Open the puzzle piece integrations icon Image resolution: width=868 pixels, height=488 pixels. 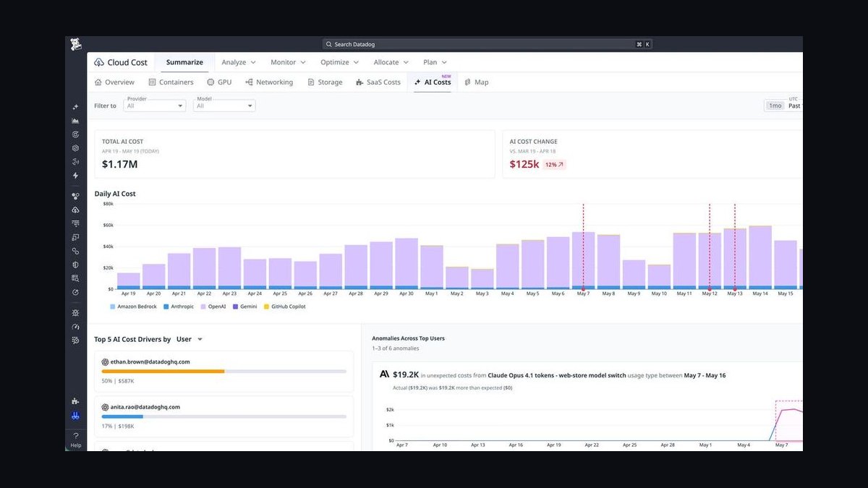point(76,401)
